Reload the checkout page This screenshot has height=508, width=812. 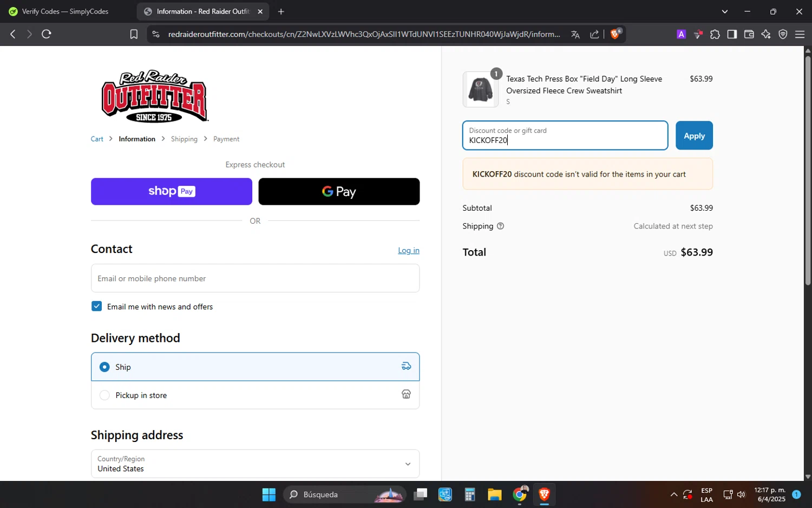[x=47, y=34]
